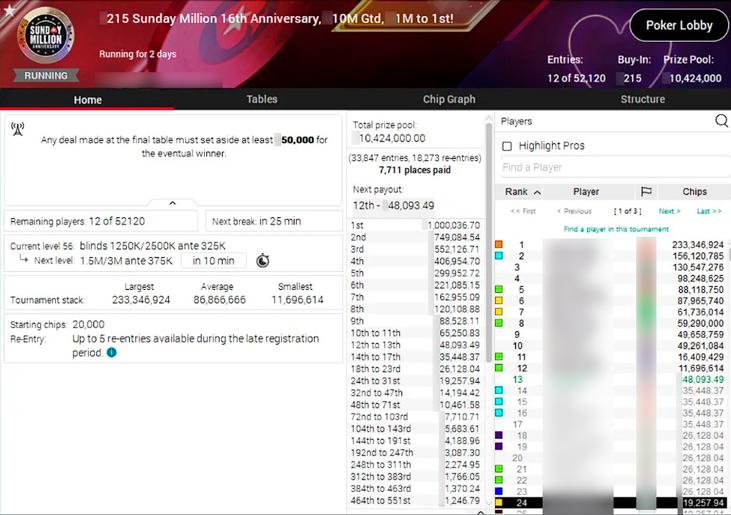The image size is (731, 515).
Task: Select the rank 13 row with 48,093.49
Action: pos(610,379)
